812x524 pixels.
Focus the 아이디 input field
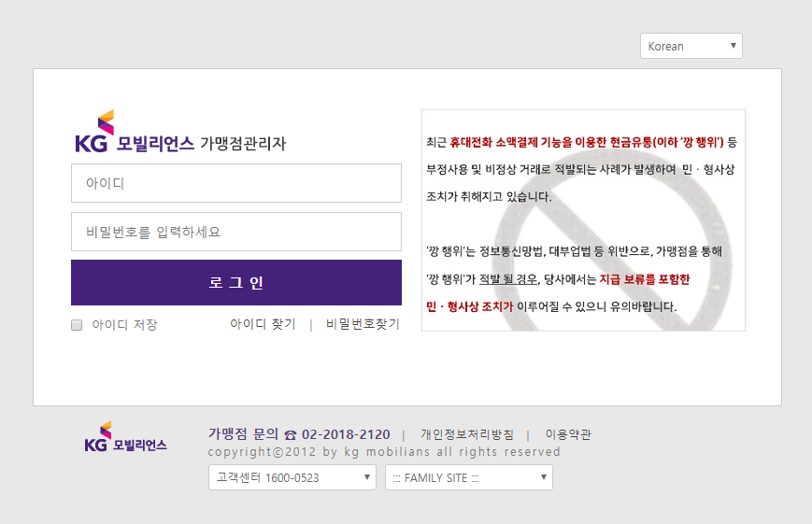tap(236, 183)
